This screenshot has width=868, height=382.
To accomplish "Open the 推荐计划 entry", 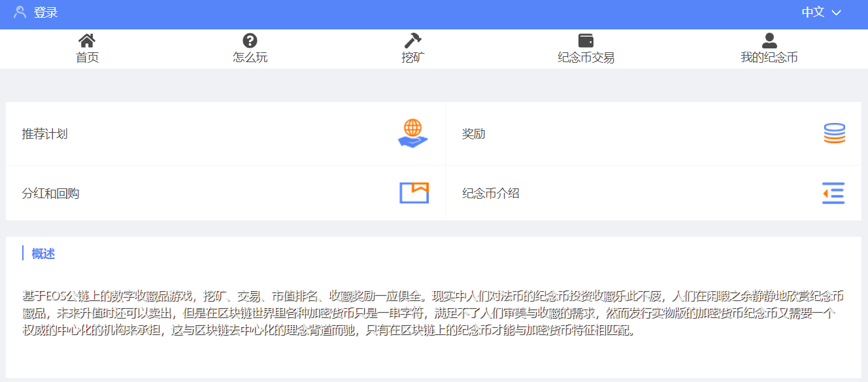I will coord(225,134).
